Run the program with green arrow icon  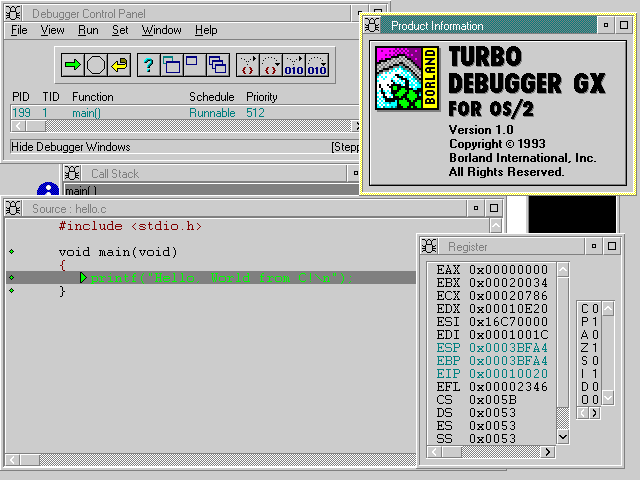[x=73, y=65]
